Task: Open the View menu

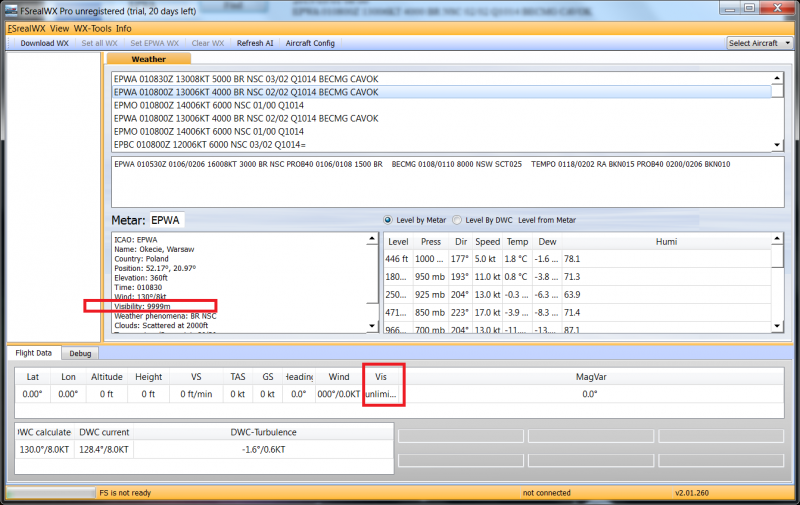Action: 59,29
